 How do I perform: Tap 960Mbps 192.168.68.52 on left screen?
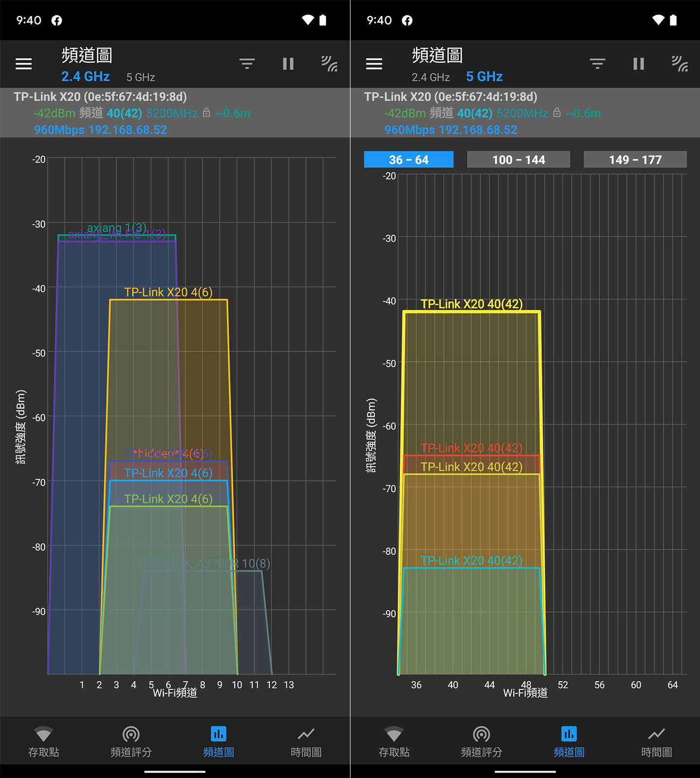(100, 130)
